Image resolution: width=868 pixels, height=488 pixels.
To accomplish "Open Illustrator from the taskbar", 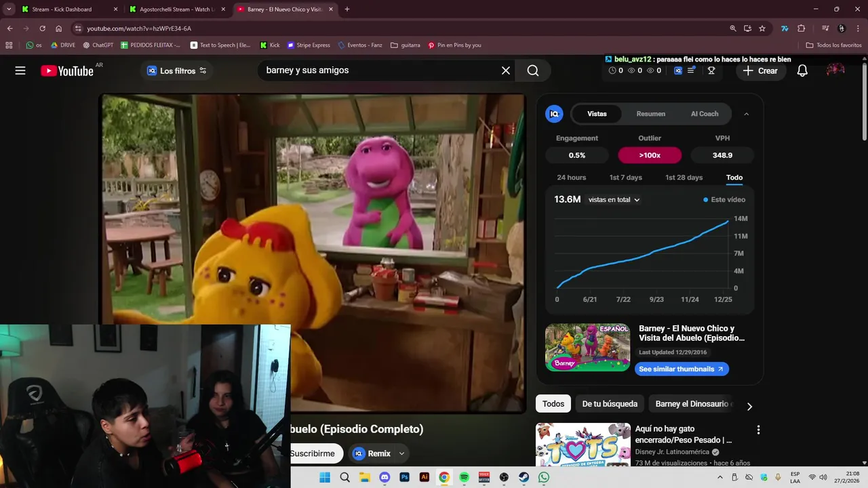I will pos(425,477).
